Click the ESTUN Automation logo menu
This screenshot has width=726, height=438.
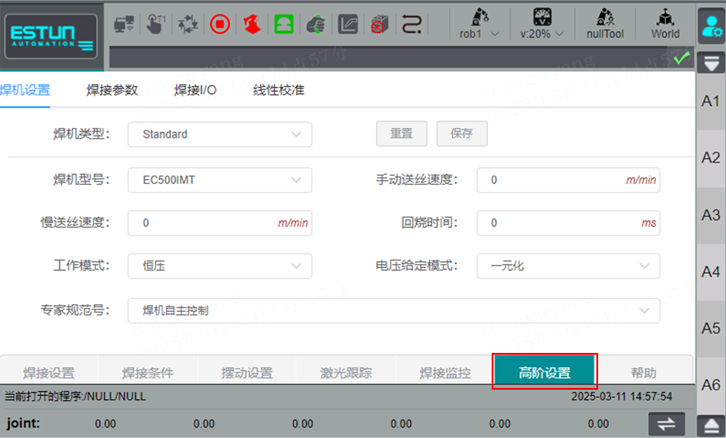[x=51, y=37]
